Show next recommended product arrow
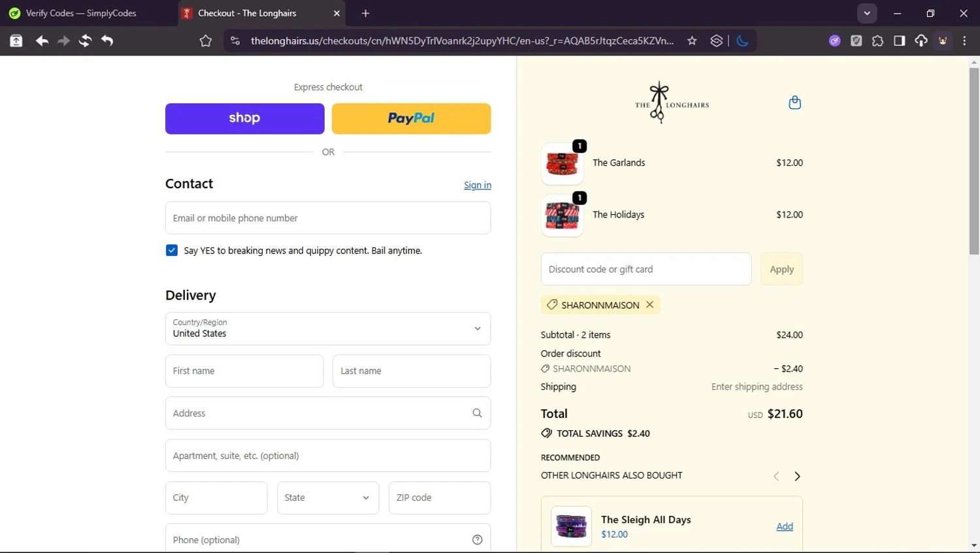Image resolution: width=980 pixels, height=553 pixels. click(x=797, y=477)
